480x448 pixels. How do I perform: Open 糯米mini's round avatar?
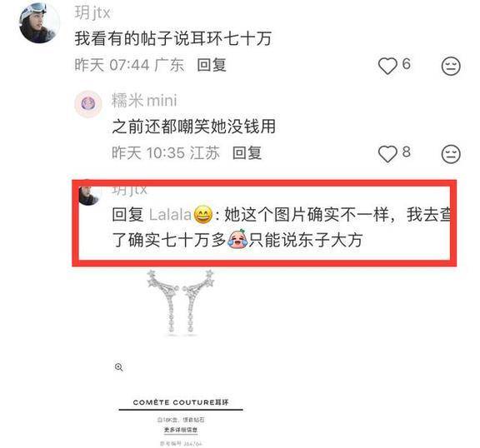[x=88, y=104]
